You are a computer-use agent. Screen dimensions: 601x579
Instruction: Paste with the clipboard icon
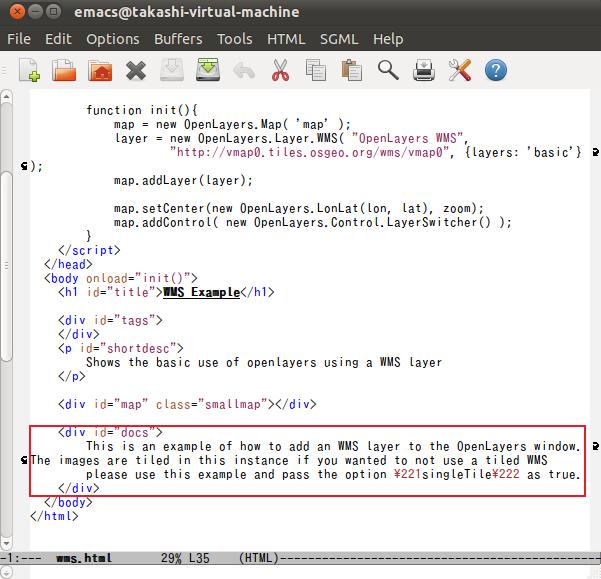tap(351, 70)
